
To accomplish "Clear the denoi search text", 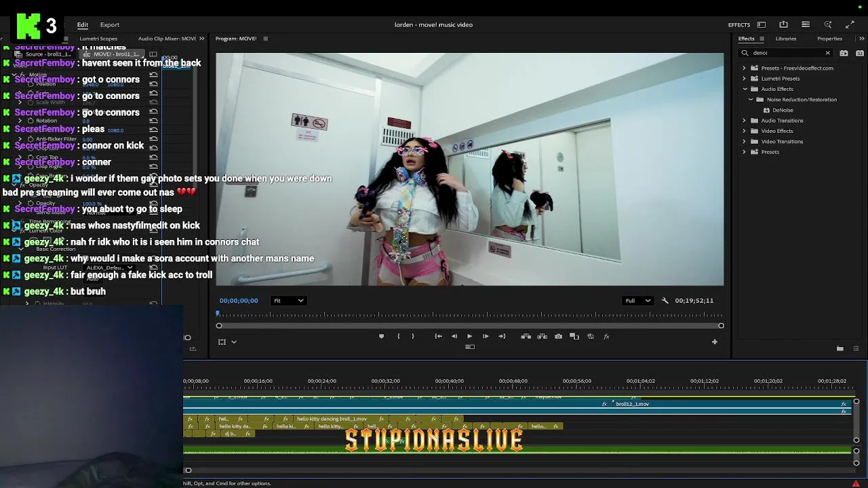I will pos(827,53).
